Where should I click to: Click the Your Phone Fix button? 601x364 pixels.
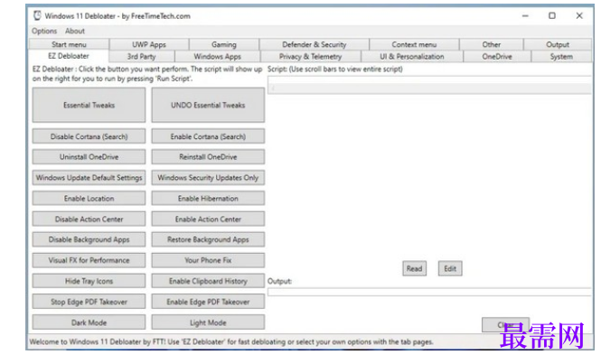point(208,260)
